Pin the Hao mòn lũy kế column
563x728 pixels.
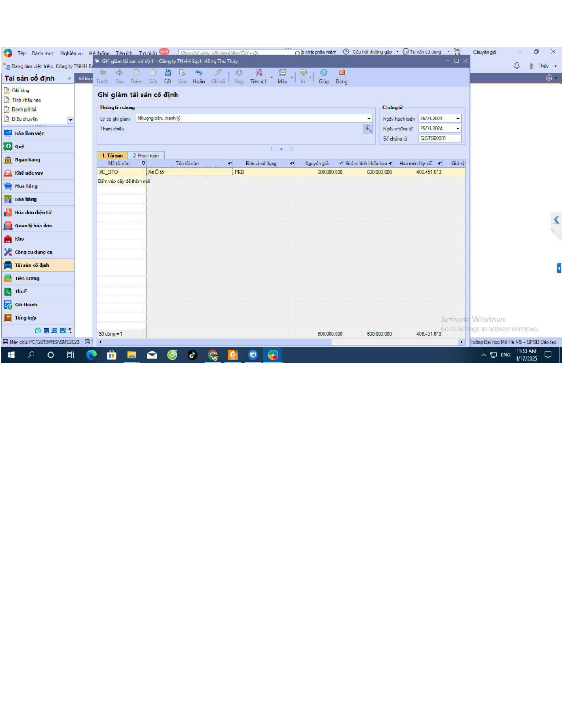coord(440,164)
